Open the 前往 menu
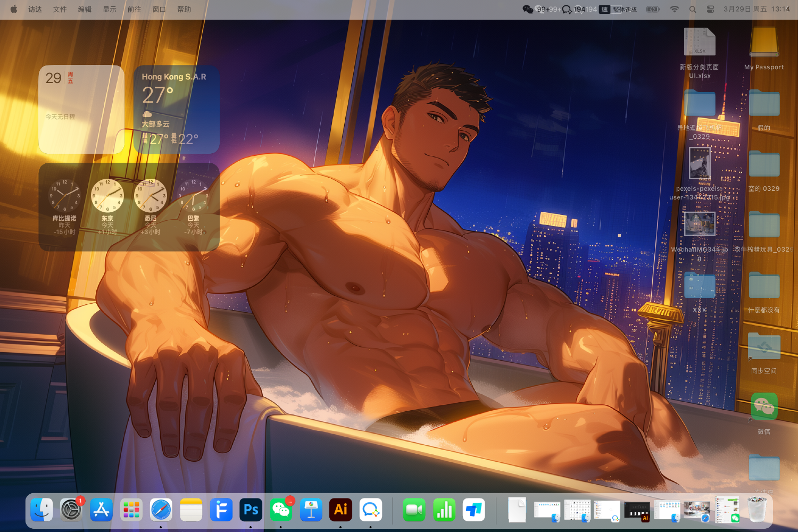Viewport: 798px width, 532px height. coord(135,9)
